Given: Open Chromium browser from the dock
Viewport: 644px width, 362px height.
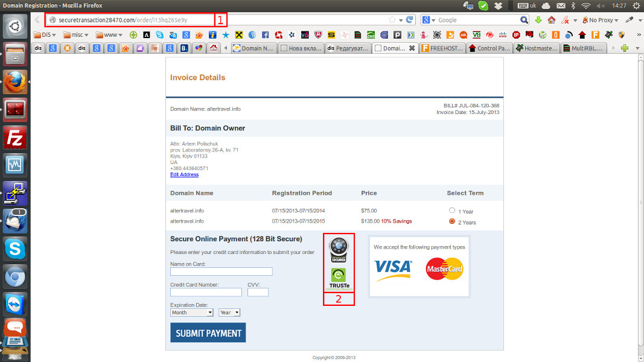Looking at the screenshot, I should 15,277.
